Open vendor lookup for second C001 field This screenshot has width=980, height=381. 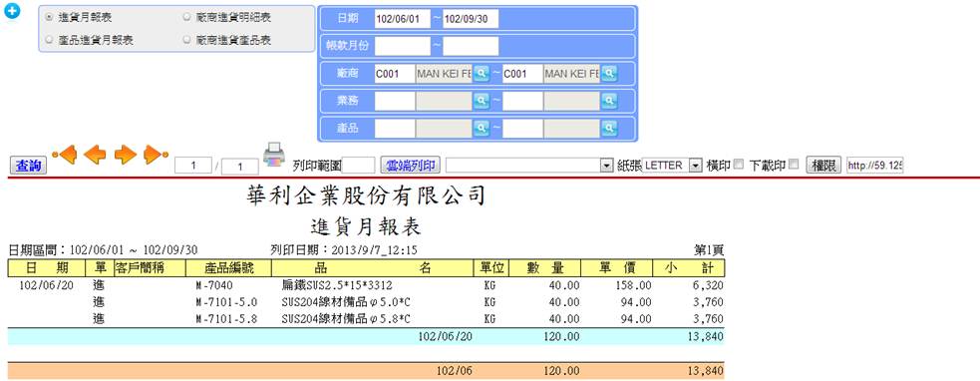click(609, 74)
